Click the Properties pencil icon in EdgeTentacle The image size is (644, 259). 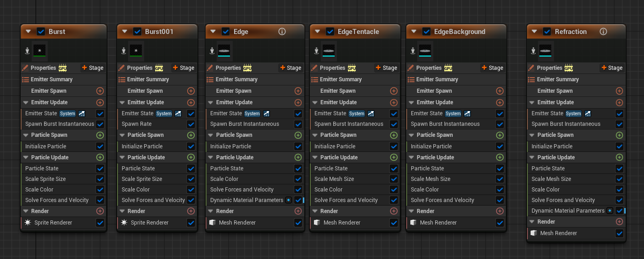point(314,68)
